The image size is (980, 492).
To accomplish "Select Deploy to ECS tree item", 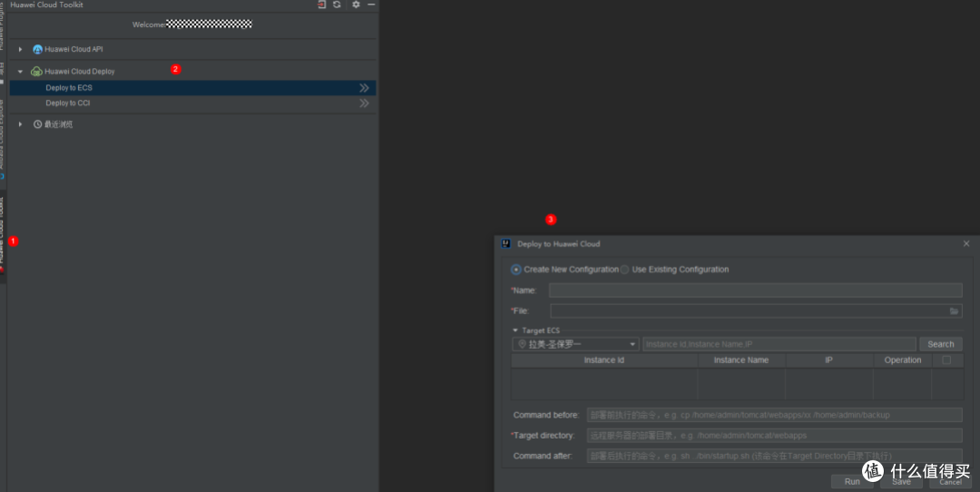I will tap(192, 88).
